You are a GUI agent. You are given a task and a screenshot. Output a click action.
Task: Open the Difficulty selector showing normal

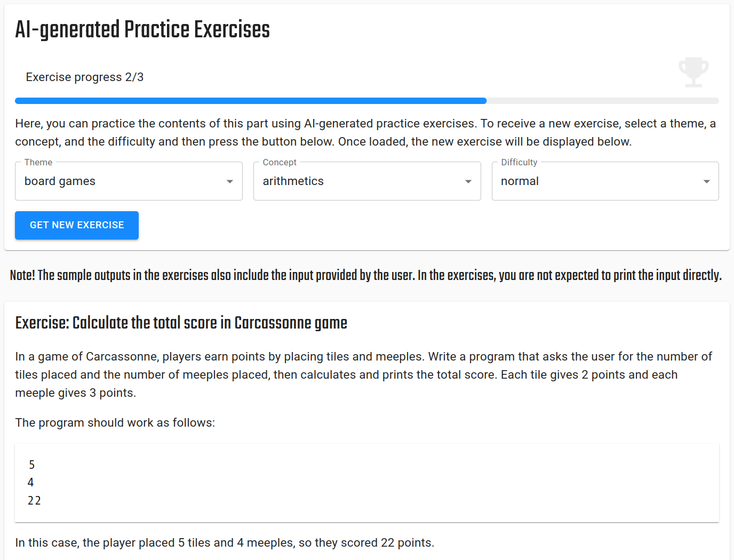click(x=599, y=181)
